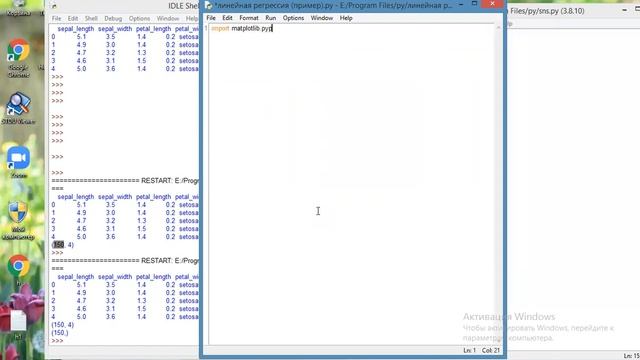This screenshot has height=360, width=640.
Task: Open the Window menu in the editor window
Action: (x=322, y=18)
